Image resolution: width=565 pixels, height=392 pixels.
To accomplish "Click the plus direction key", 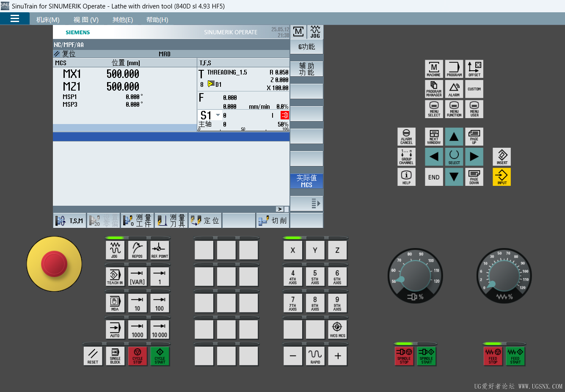I will click(337, 356).
